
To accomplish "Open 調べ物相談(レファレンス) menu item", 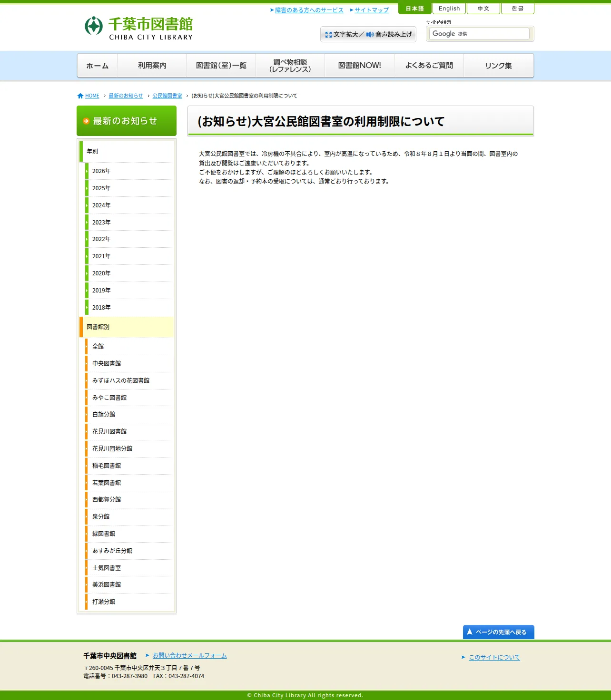I will click(x=290, y=66).
